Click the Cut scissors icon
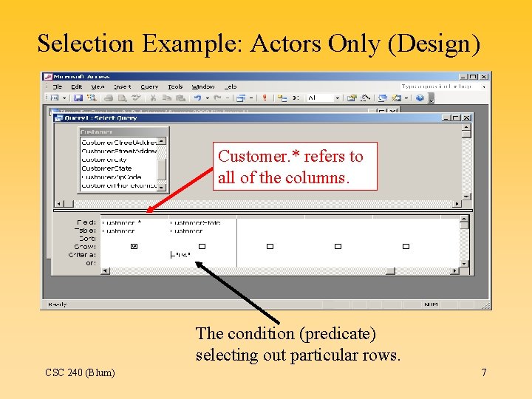The image size is (532, 399). click(153, 98)
